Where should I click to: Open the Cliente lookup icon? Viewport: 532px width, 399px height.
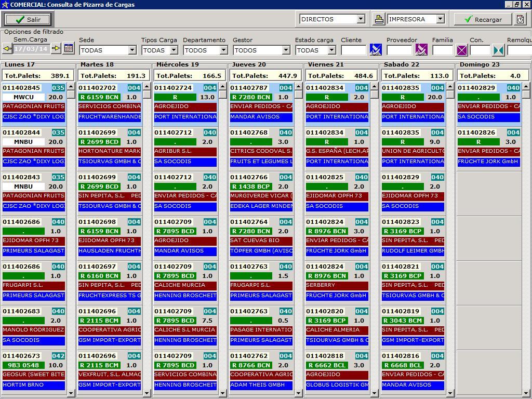pyautogui.click(x=376, y=50)
